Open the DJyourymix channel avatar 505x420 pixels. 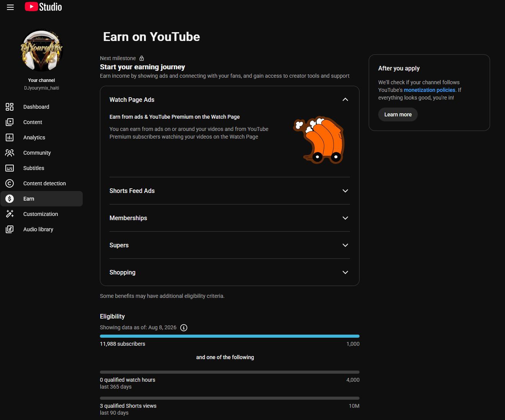tap(41, 51)
